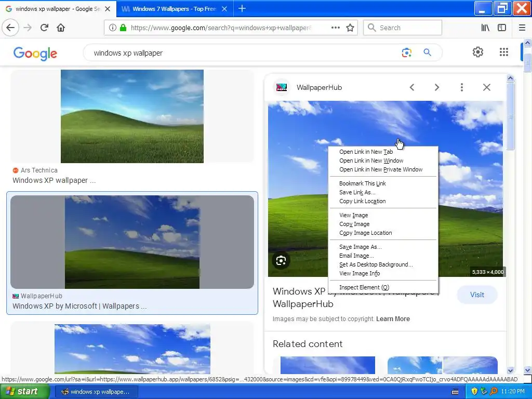
Task: Search by image with Google Lens icon
Action: point(406,52)
